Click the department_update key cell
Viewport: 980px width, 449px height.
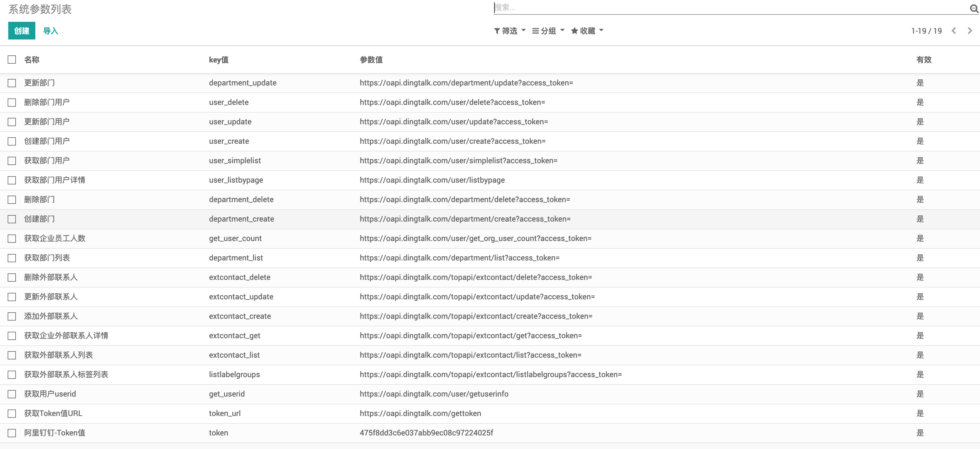tap(243, 82)
